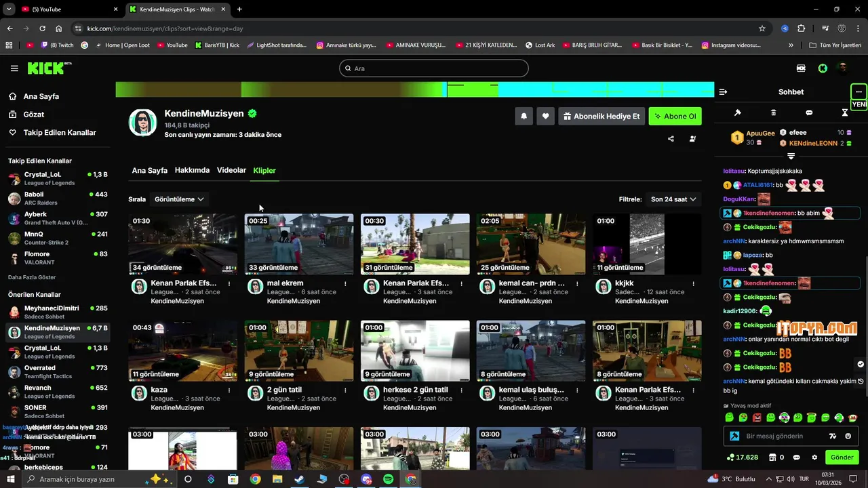
Task: Click the heart follow button
Action: tap(545, 116)
